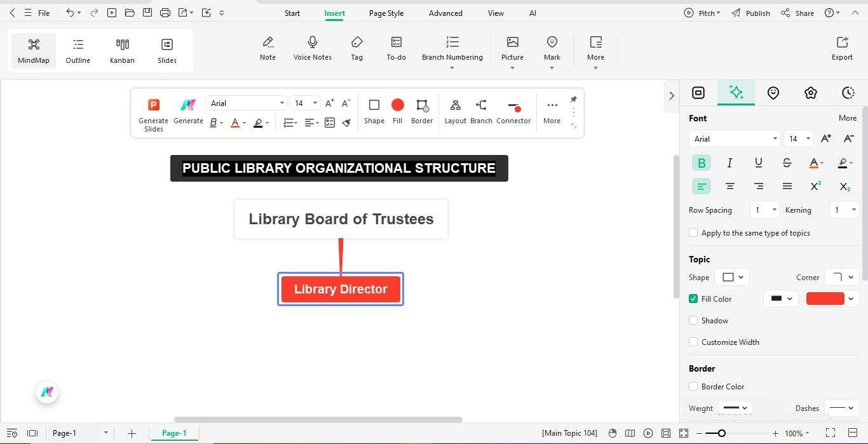
Task: Insert a Tag on the topic
Action: [356, 48]
